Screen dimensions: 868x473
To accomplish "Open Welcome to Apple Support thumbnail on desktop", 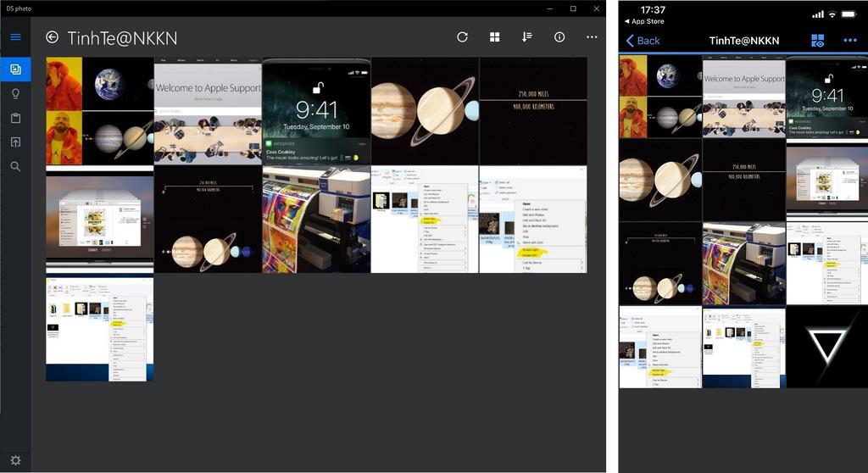I will pos(208,111).
